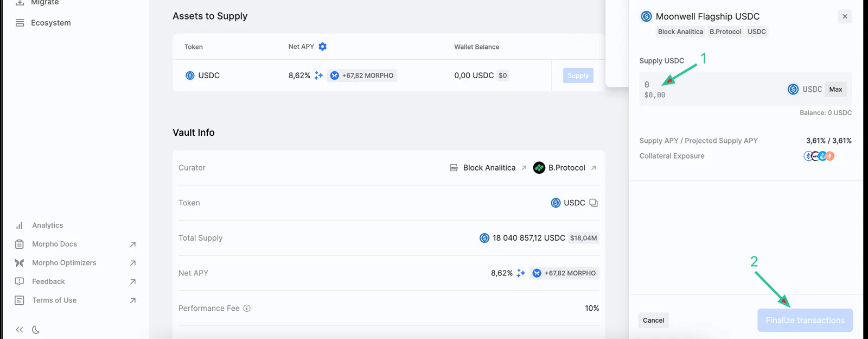Open B.Protocol external link arrow
868x339 pixels.
click(x=593, y=168)
